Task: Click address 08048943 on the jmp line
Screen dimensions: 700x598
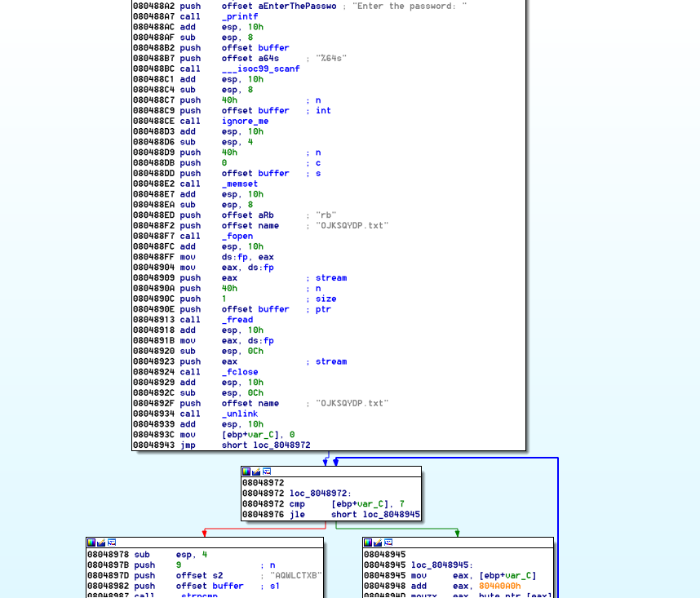Action: [x=153, y=445]
